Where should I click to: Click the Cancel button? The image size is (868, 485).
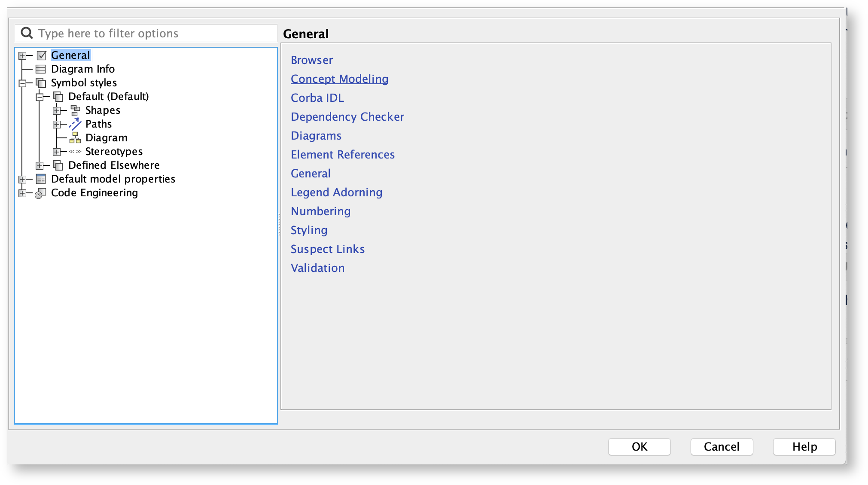click(721, 447)
